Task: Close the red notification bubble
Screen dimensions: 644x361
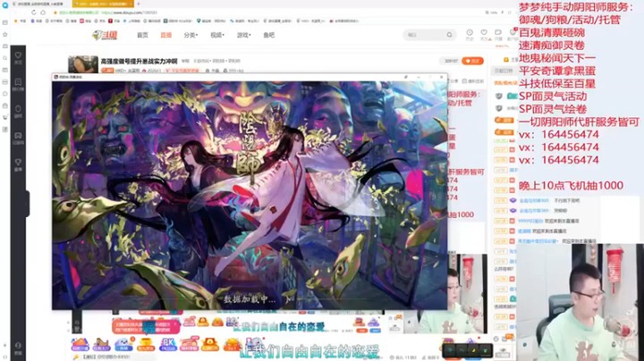Action: click(x=175, y=323)
